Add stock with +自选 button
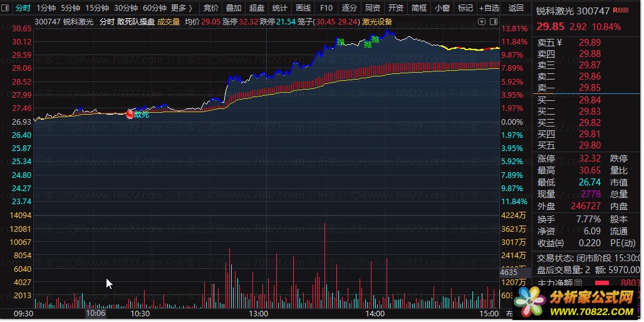644x322 pixels. pyautogui.click(x=489, y=8)
